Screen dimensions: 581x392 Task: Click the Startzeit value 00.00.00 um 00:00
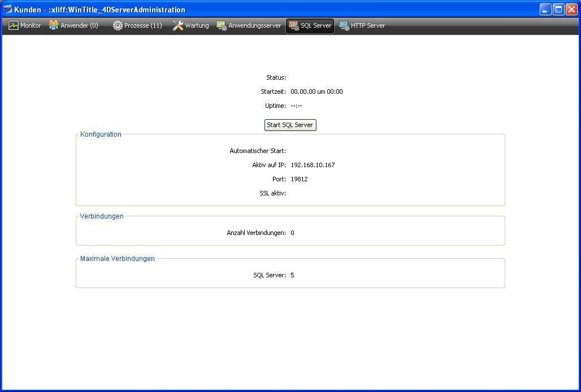316,92
